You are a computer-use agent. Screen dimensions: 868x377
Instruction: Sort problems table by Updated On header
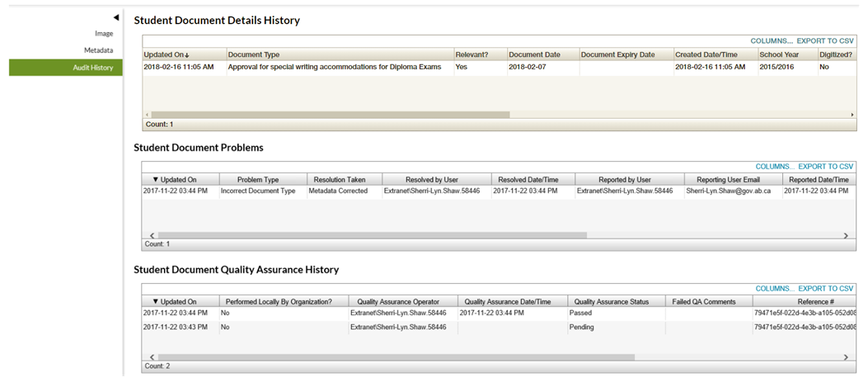click(x=178, y=179)
